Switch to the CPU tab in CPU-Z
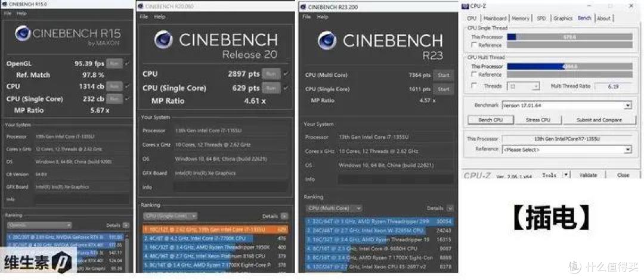 tap(472, 18)
